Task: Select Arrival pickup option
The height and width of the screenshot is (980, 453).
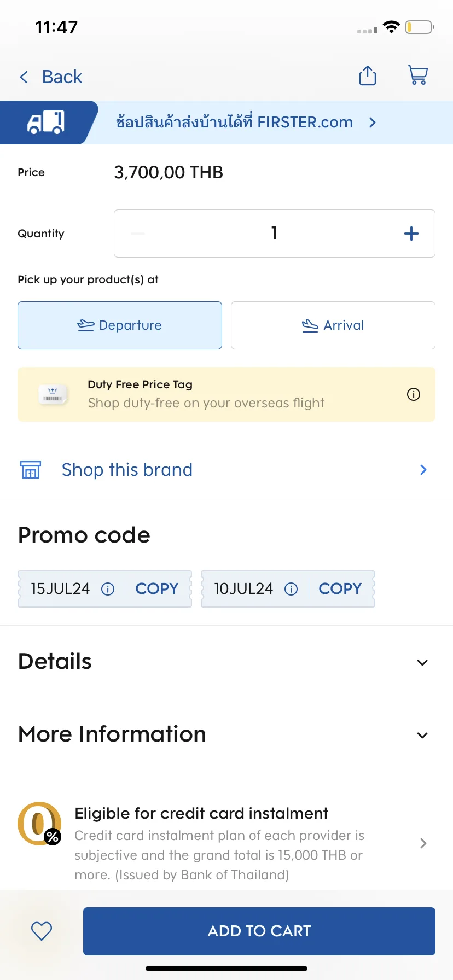Action: click(x=333, y=325)
